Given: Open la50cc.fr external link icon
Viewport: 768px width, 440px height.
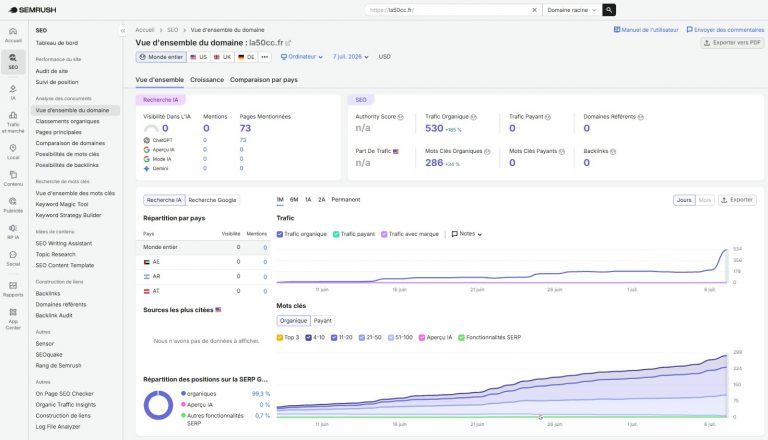Looking at the screenshot, I should (x=288, y=43).
